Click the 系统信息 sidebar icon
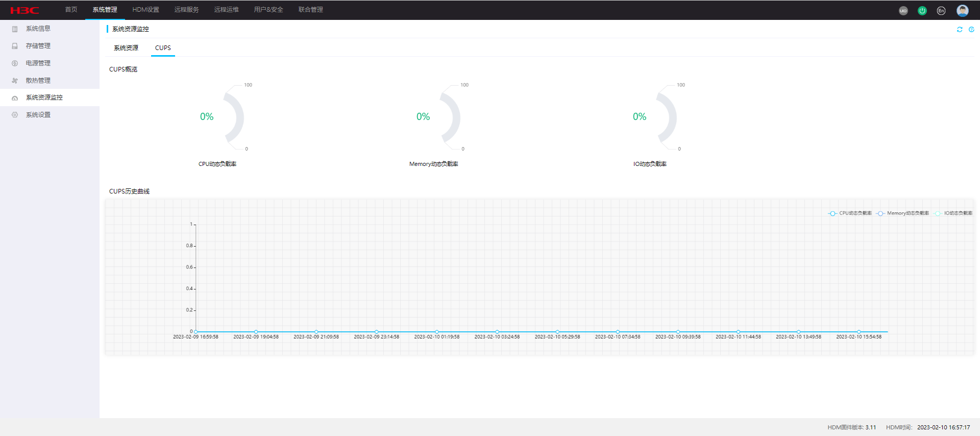This screenshot has height=436, width=980. coord(15,29)
